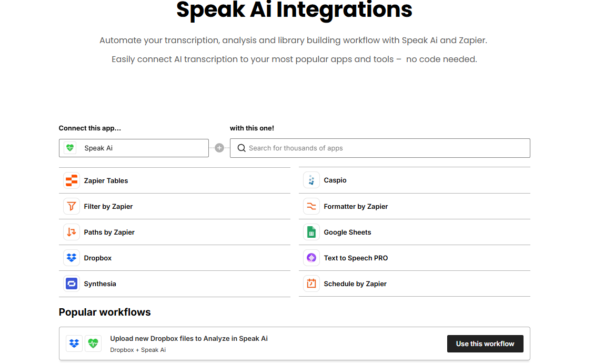Screen dimensions: 604x364
Task: Select the Schedule by Zapier label
Action: click(355, 284)
